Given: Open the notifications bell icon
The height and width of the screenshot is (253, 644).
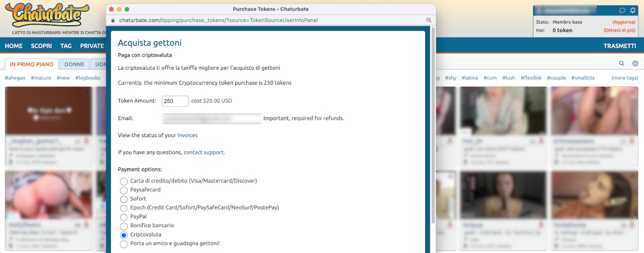Looking at the screenshot, I should pyautogui.click(x=633, y=10).
